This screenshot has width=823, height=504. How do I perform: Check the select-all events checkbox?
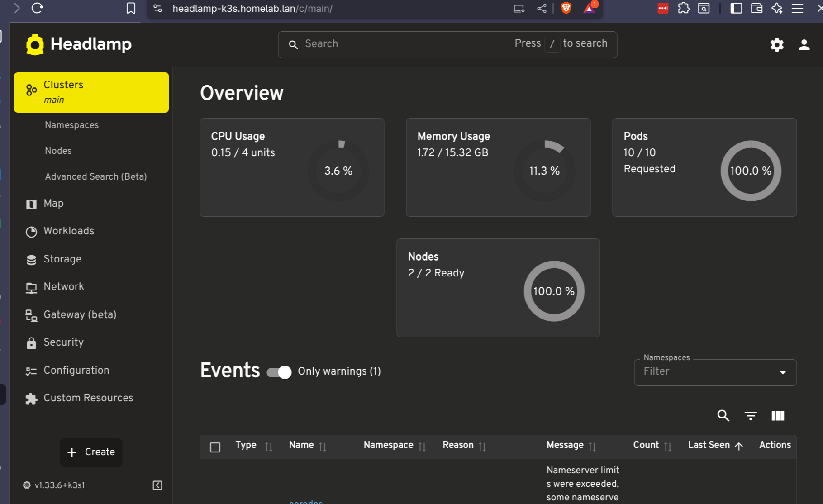coord(215,447)
